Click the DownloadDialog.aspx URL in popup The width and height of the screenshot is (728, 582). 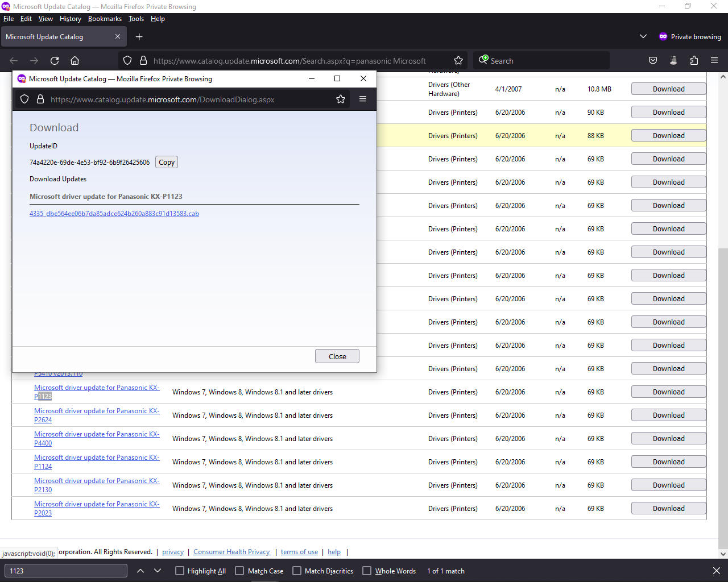pyautogui.click(x=163, y=99)
